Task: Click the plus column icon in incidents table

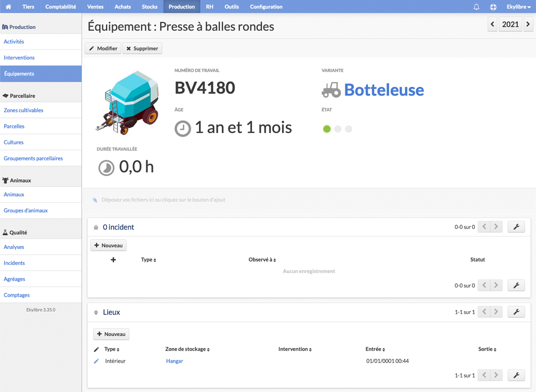Action: click(x=114, y=260)
